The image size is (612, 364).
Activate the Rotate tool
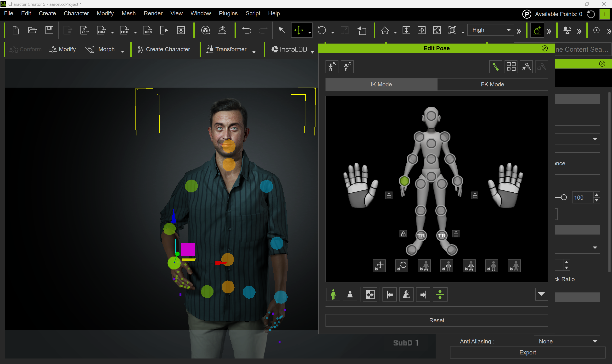(x=322, y=30)
